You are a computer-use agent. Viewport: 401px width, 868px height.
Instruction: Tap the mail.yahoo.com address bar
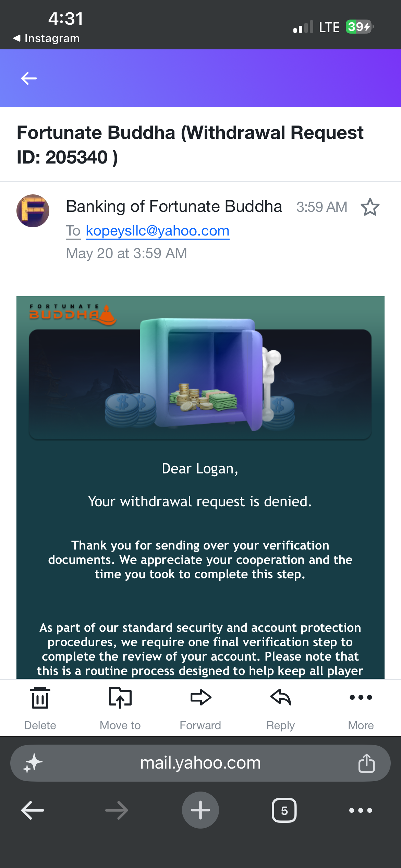tap(200, 763)
